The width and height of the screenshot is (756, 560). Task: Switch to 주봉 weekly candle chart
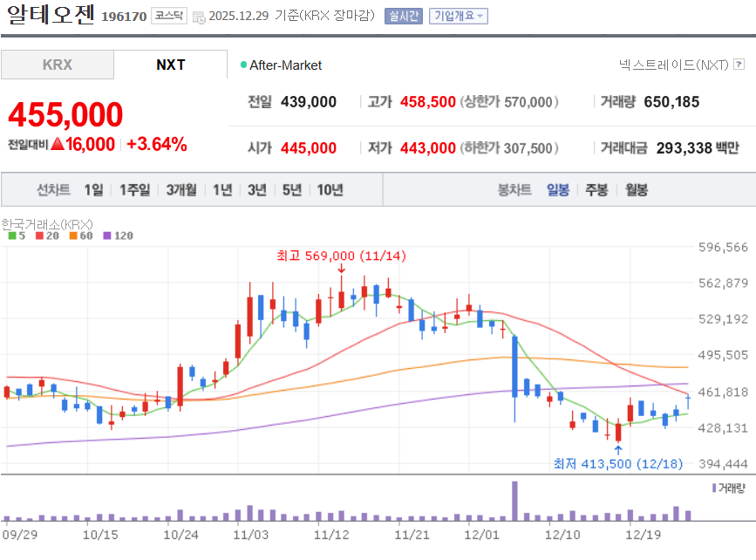[x=596, y=190]
